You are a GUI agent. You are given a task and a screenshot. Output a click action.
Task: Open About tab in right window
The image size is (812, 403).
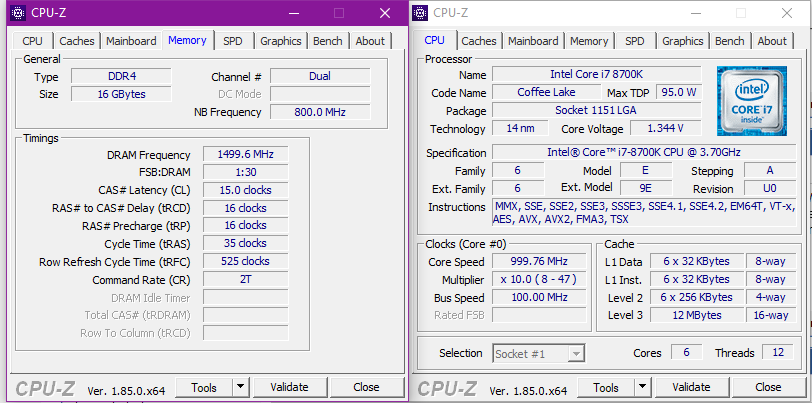point(772,41)
